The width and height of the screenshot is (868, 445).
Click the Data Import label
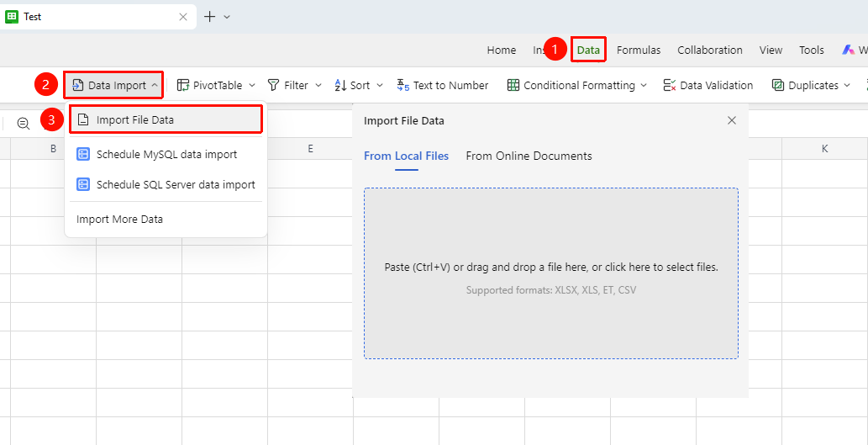coord(118,85)
